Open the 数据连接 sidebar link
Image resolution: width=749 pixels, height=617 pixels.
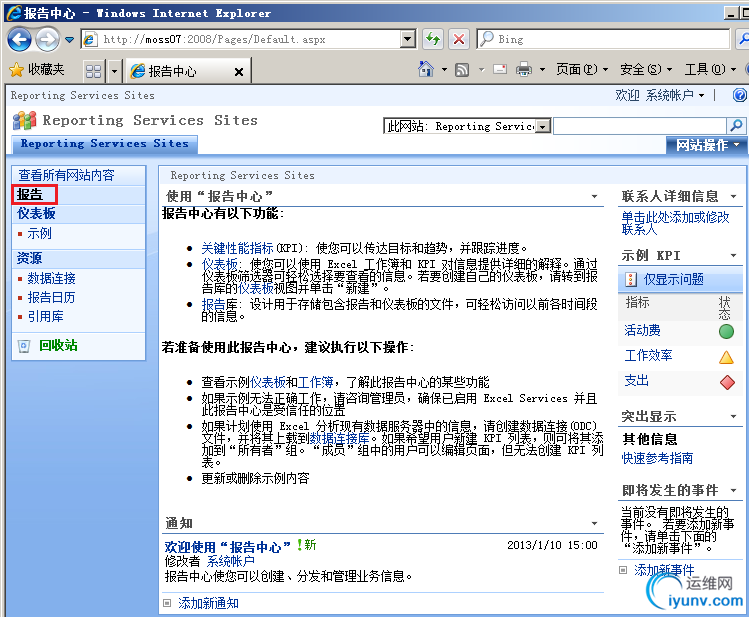click(52, 278)
